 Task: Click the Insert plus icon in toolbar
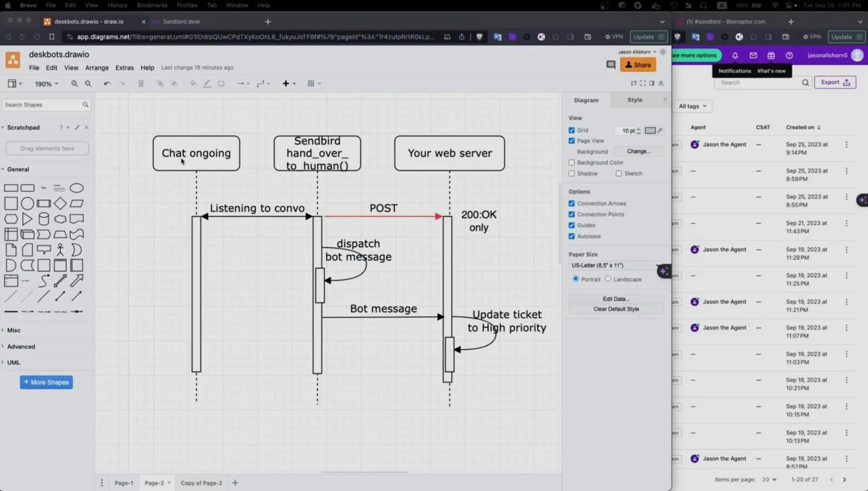pyautogui.click(x=286, y=84)
